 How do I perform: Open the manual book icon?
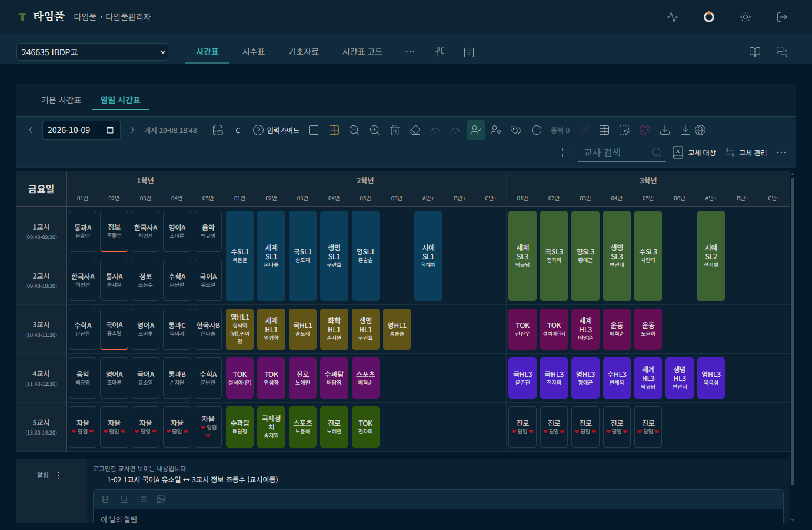755,52
